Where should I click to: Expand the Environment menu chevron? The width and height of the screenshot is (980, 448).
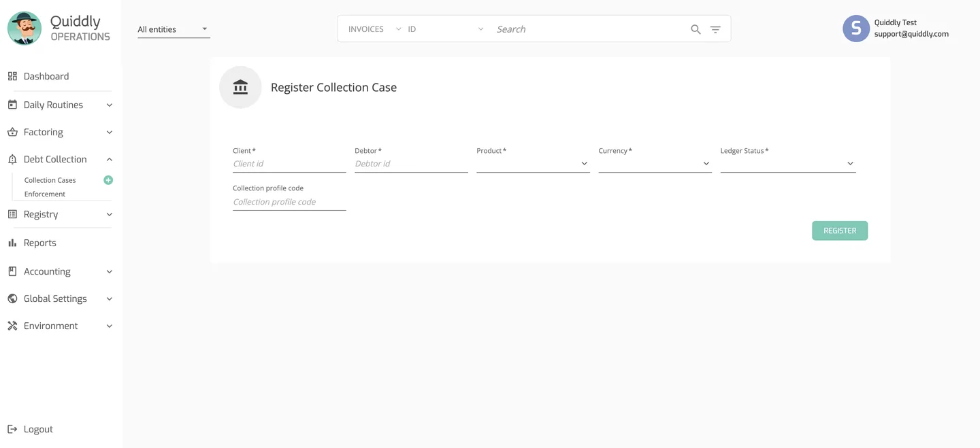(110, 326)
